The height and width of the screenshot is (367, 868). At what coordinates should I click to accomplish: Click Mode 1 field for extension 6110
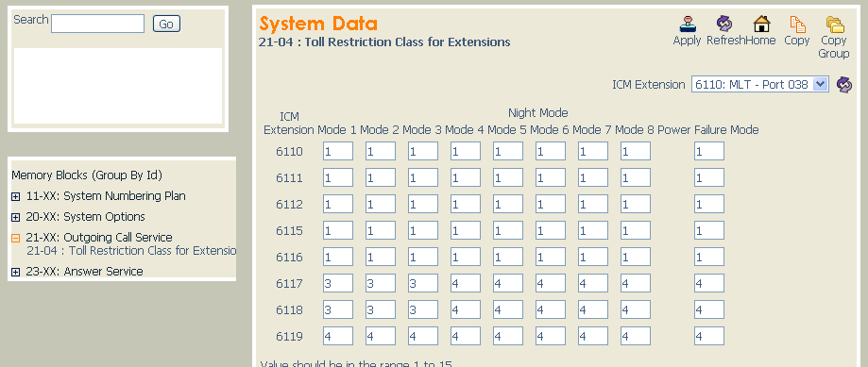coord(338,152)
